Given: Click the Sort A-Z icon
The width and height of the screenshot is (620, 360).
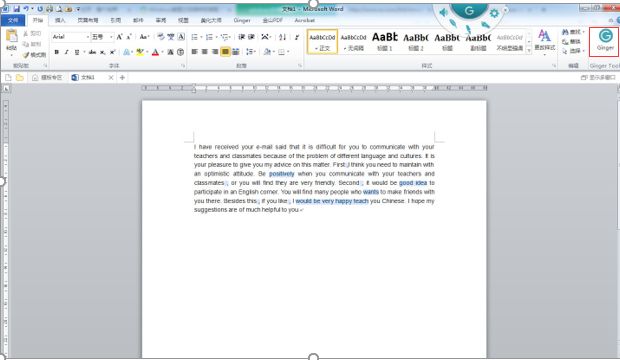Looking at the screenshot, I should (x=282, y=37).
